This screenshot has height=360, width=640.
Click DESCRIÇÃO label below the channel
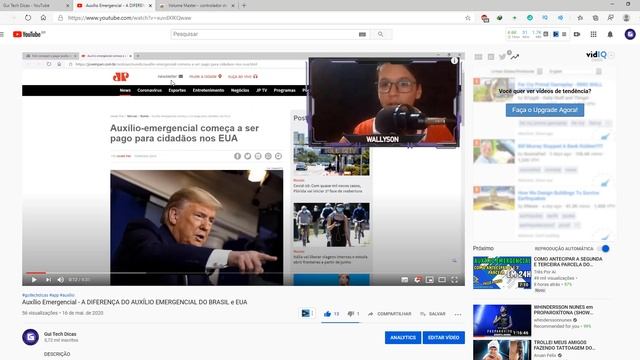tap(57, 354)
